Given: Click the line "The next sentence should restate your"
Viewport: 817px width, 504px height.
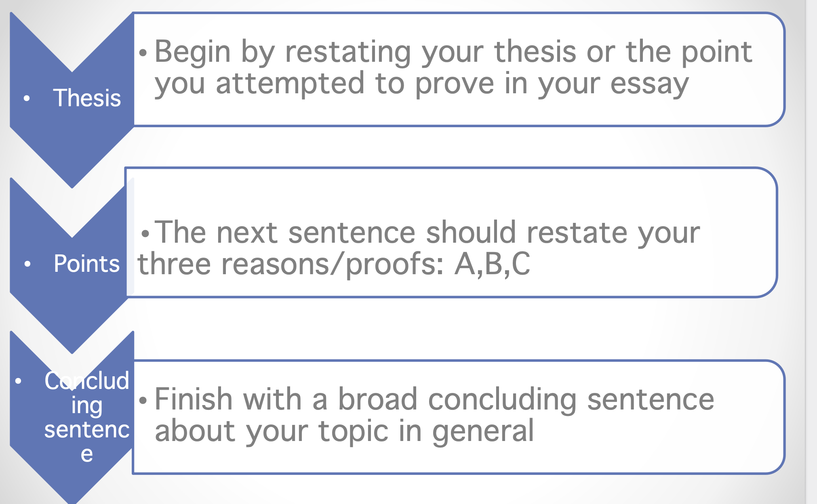Looking at the screenshot, I should click(427, 233).
